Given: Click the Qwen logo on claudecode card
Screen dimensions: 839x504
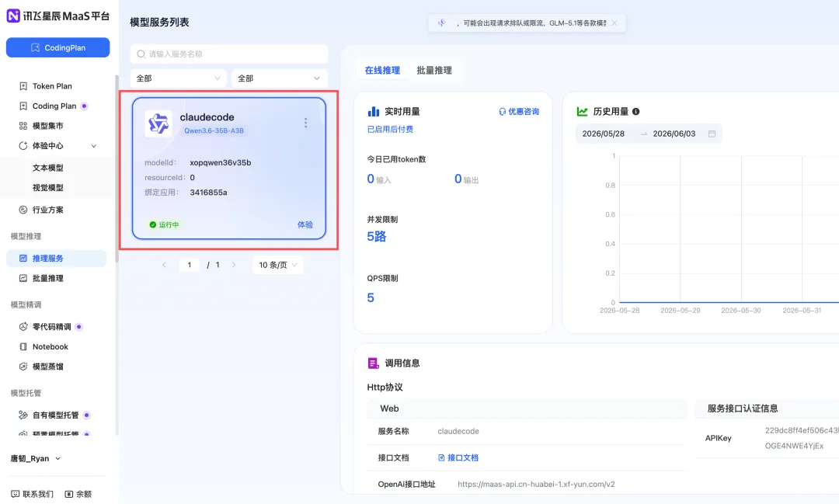Looking at the screenshot, I should (158, 123).
